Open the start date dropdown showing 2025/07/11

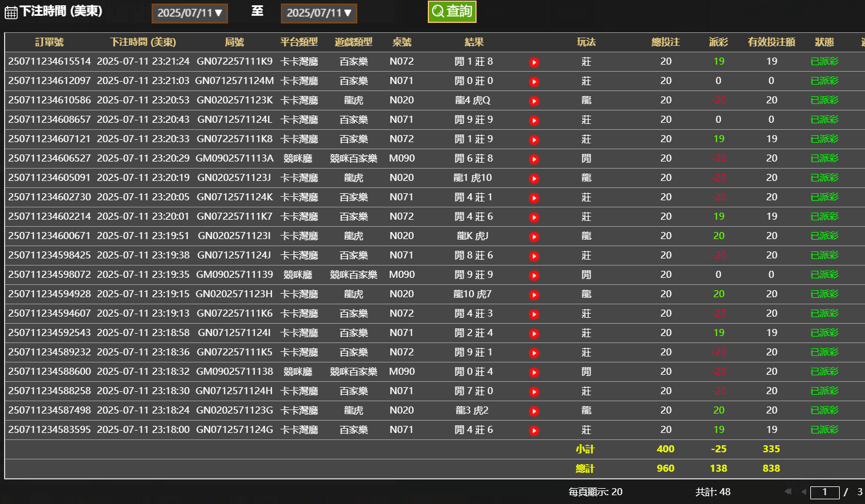[189, 11]
